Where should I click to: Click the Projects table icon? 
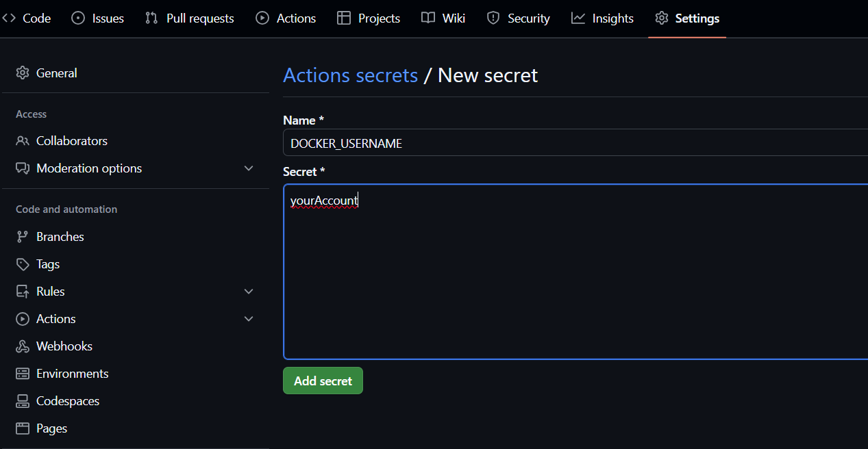tap(344, 18)
